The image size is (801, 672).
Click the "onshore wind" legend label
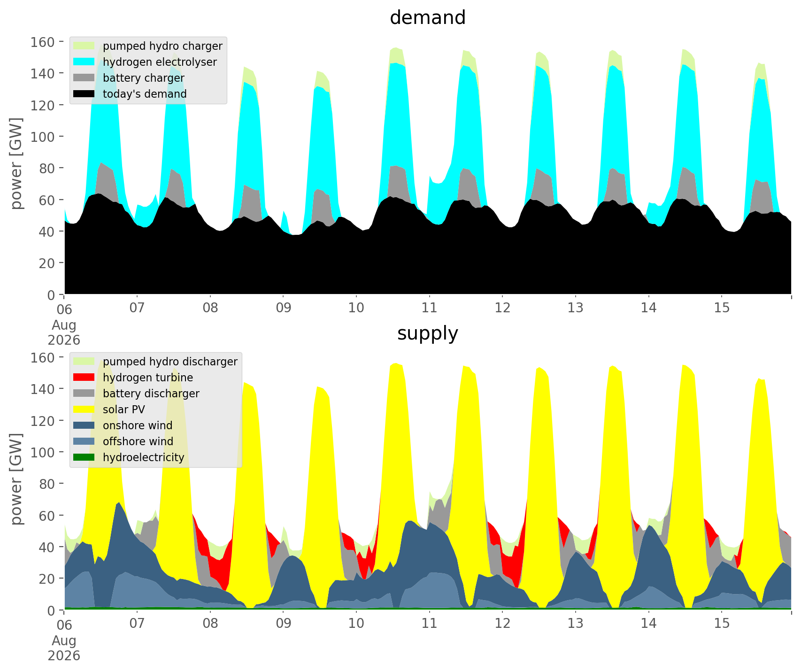(138, 425)
